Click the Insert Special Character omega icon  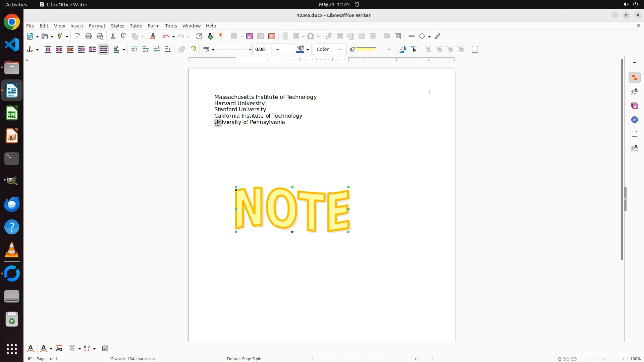click(x=311, y=36)
